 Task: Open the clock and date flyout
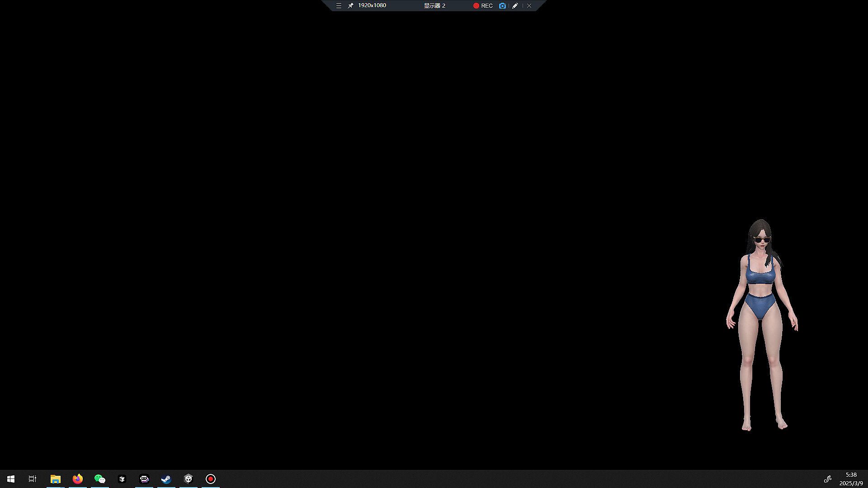851,479
